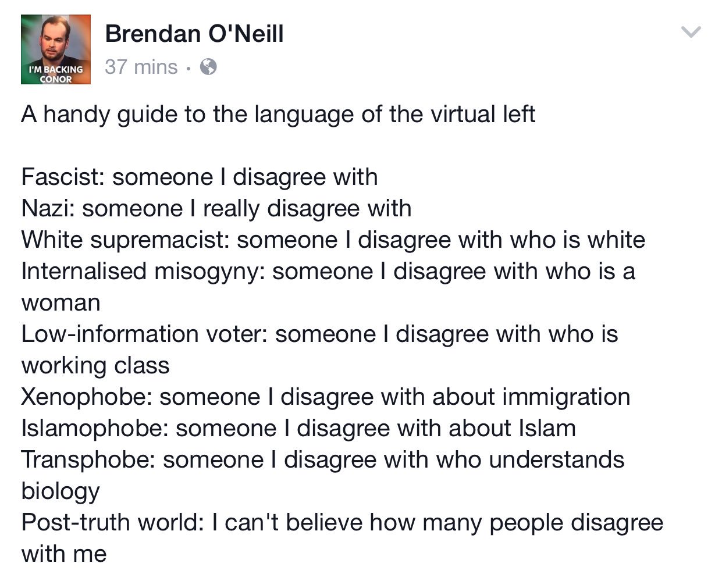Screen dimensions: 722x588
Task: Click the word "biology" on its own line
Action: (x=61, y=491)
